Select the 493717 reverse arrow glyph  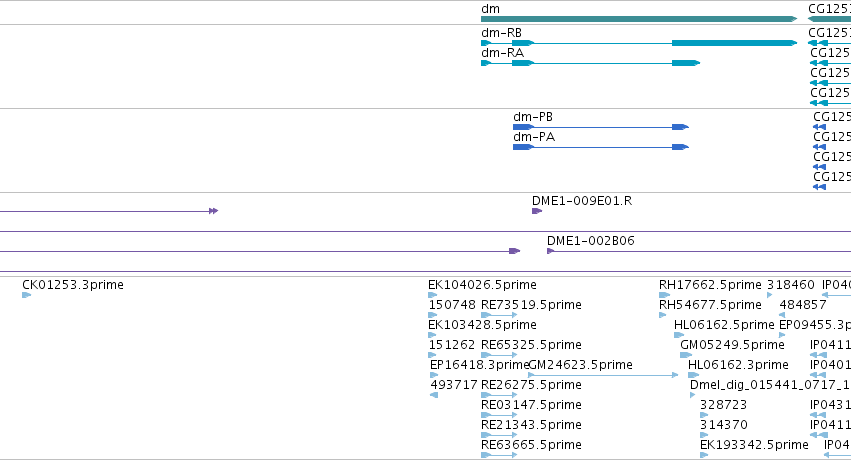point(434,395)
